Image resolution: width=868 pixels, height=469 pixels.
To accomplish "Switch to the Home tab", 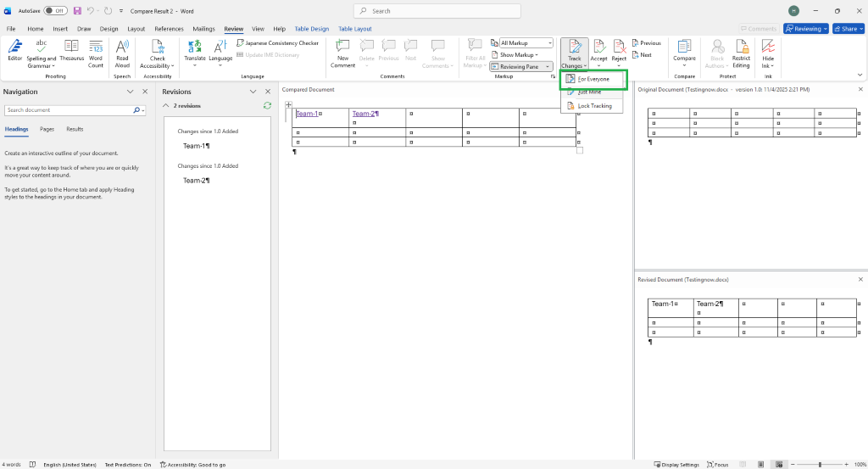I will coord(36,29).
